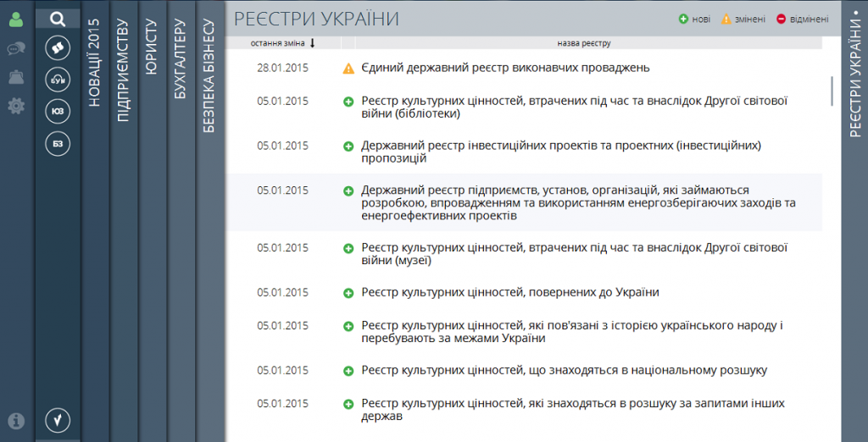Open registry of cultural values (бібліотеки)
Image resolution: width=868 pixels, height=442 pixels.
pyautogui.click(x=574, y=108)
